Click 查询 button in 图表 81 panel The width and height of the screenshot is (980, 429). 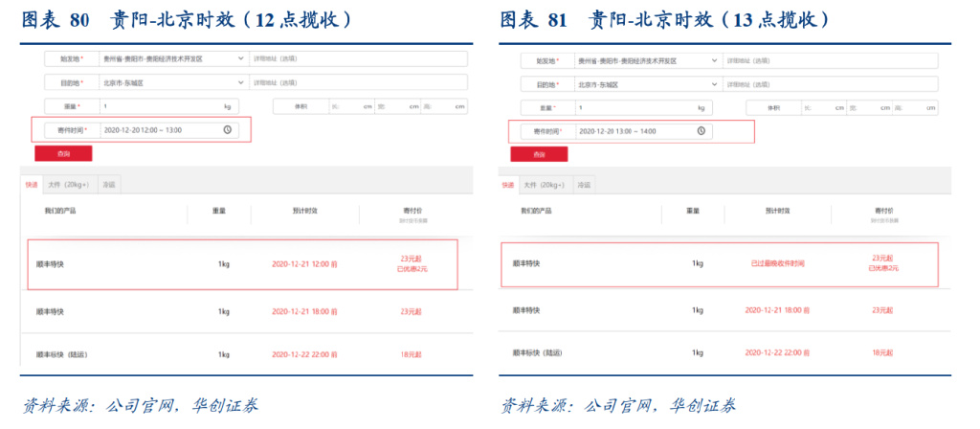point(539,154)
